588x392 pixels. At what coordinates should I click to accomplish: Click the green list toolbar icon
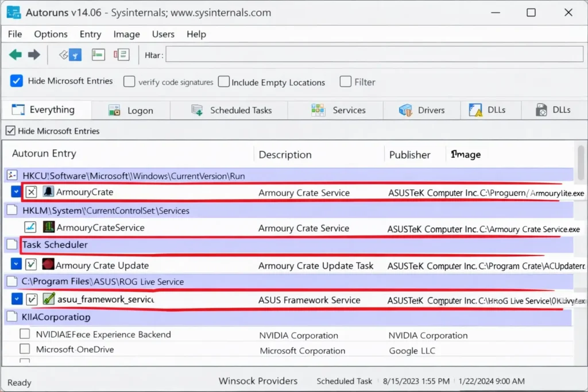coord(98,55)
